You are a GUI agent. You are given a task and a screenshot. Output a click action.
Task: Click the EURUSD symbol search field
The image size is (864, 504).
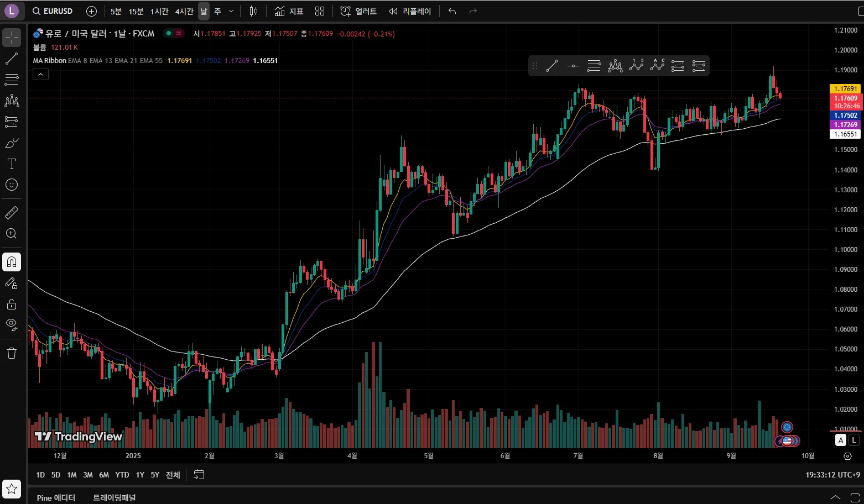click(53, 11)
